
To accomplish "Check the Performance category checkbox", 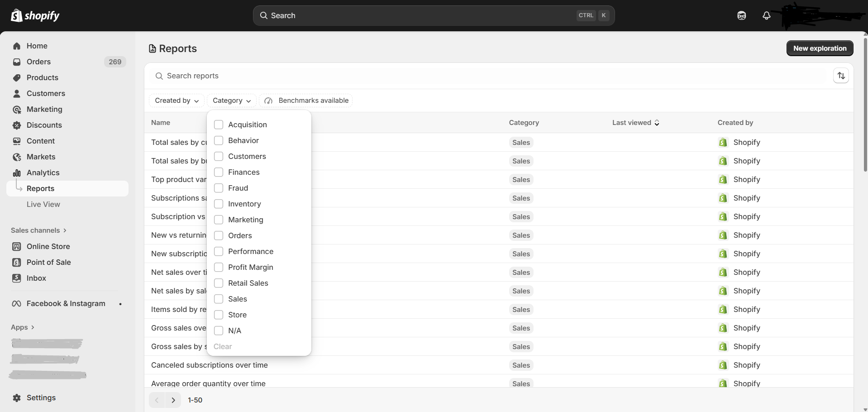I will (x=219, y=251).
